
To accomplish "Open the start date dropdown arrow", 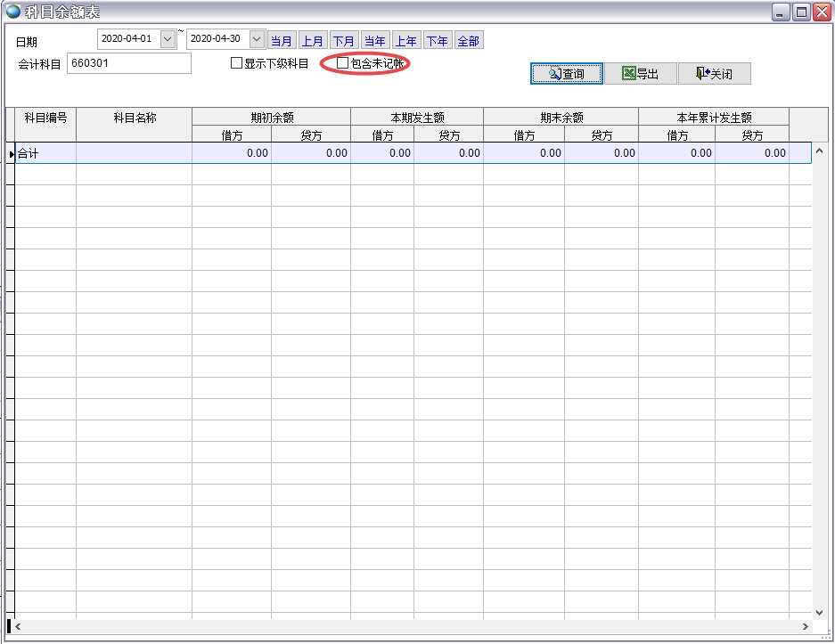I will pos(168,39).
